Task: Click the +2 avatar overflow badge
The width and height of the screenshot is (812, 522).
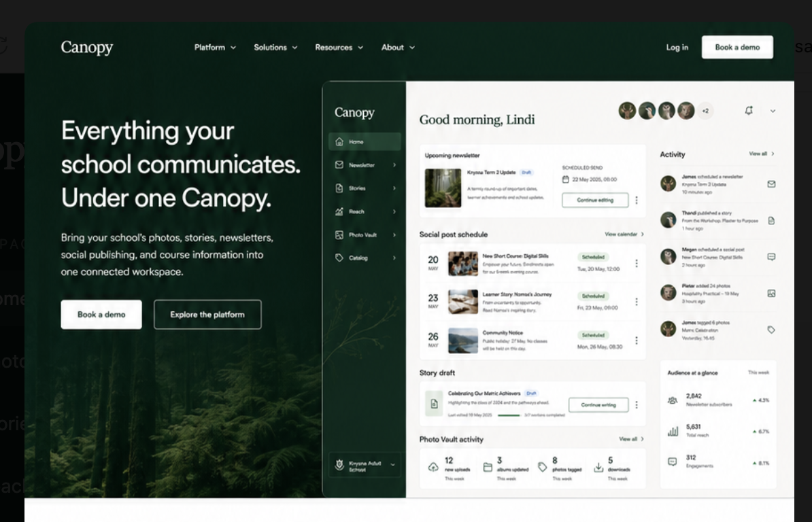Action: pos(705,111)
